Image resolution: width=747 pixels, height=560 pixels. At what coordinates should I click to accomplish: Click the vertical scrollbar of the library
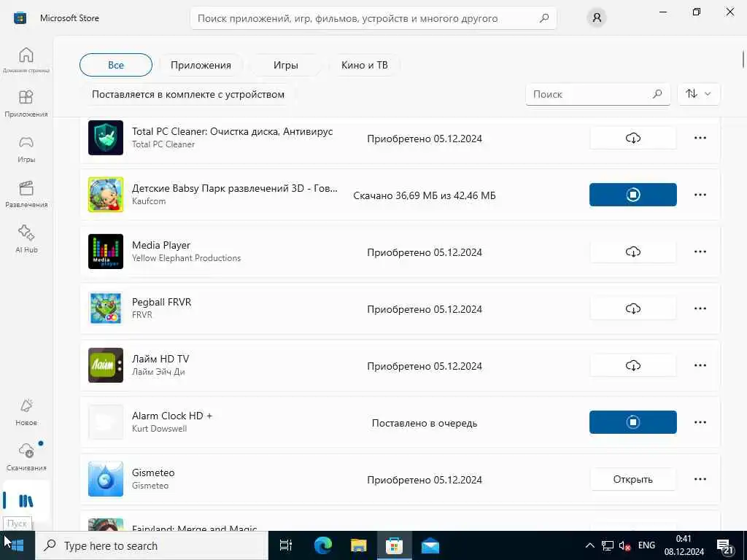pyautogui.click(x=743, y=59)
